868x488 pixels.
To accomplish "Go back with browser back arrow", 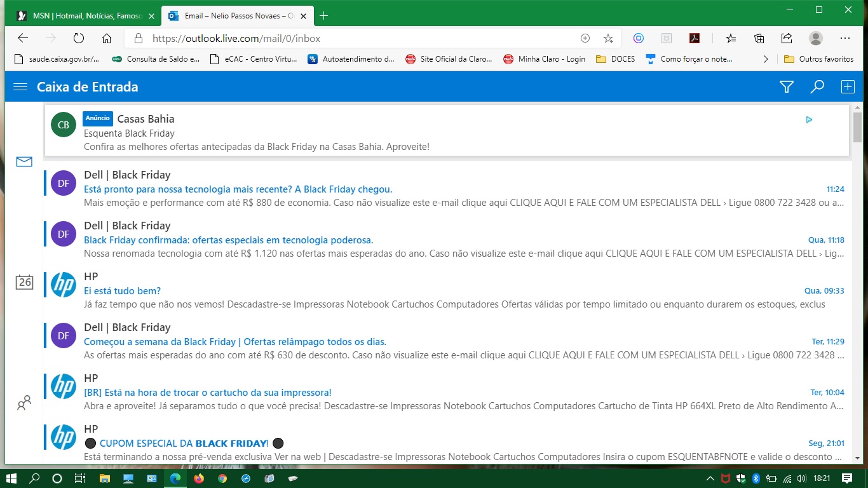I will (x=23, y=38).
